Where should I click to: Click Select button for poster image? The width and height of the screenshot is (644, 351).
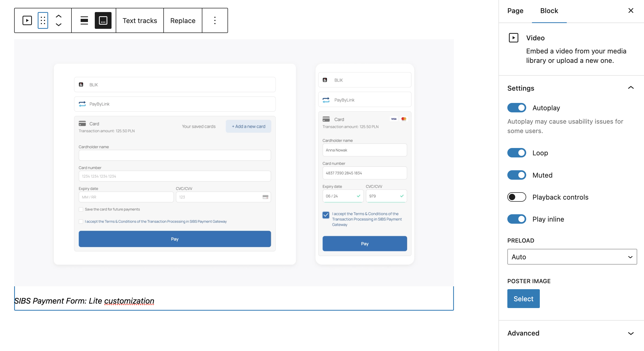click(x=524, y=299)
